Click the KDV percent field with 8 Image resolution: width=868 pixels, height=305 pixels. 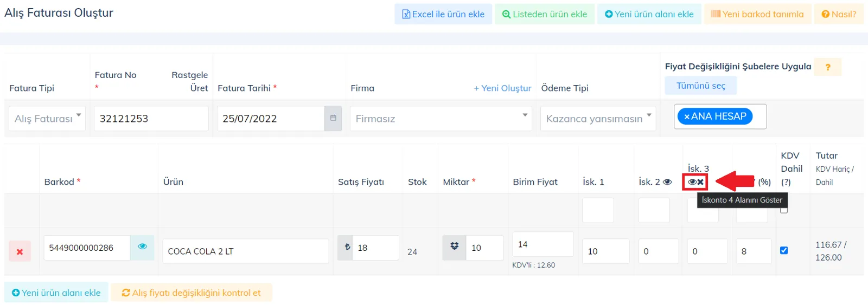coord(754,251)
